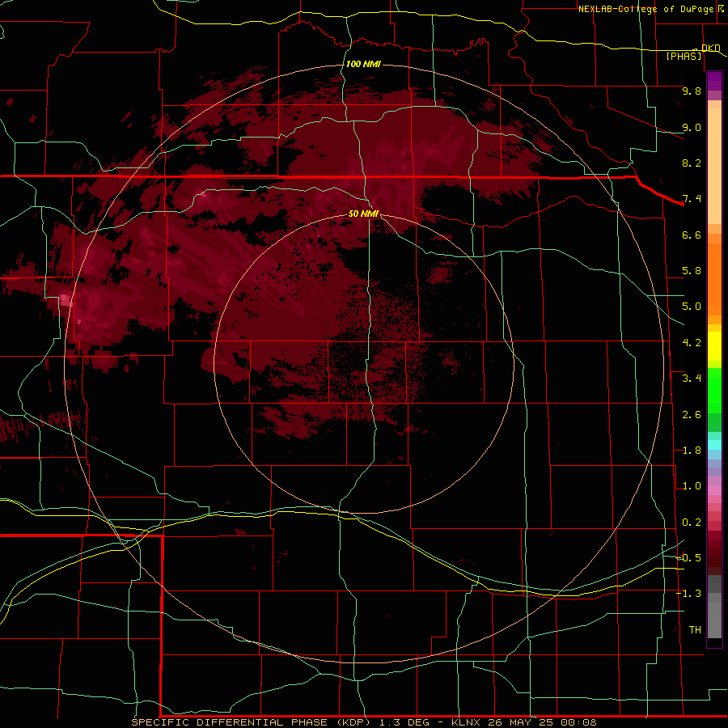Click the 'DKD' label near the top right

tap(710, 48)
